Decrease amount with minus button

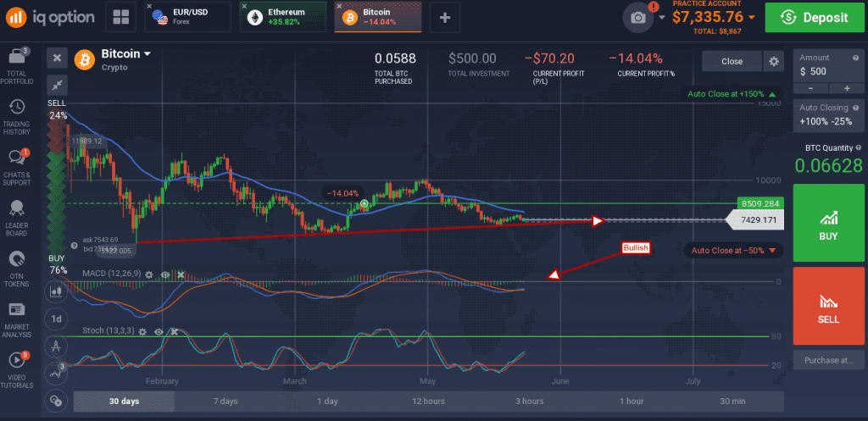810,88
